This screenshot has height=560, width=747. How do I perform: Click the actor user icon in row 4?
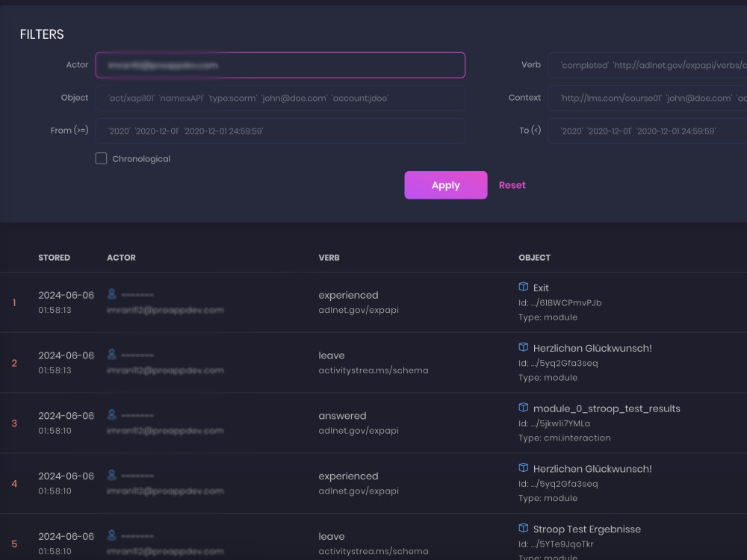click(112, 475)
